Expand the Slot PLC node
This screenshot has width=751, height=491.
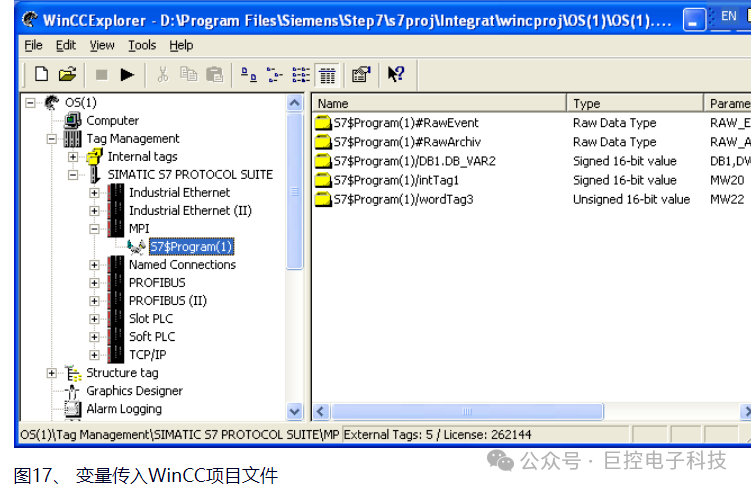(94, 319)
